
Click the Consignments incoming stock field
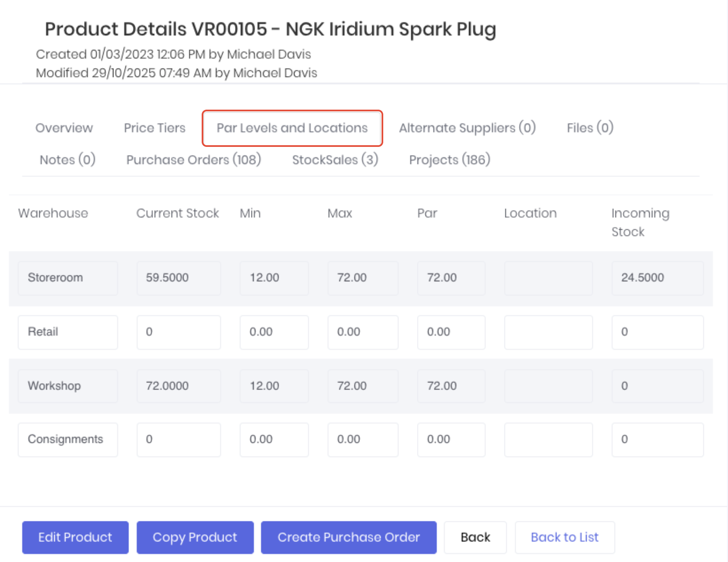tap(658, 440)
